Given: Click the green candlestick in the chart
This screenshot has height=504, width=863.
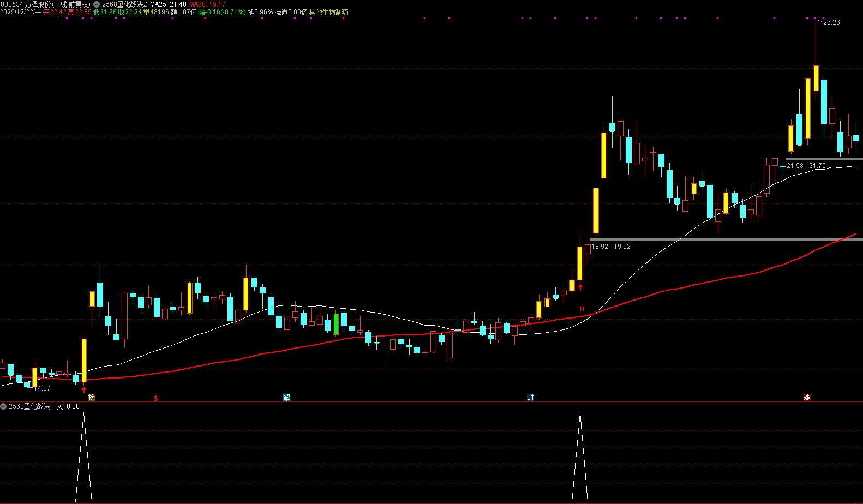Looking at the screenshot, I should [335, 323].
